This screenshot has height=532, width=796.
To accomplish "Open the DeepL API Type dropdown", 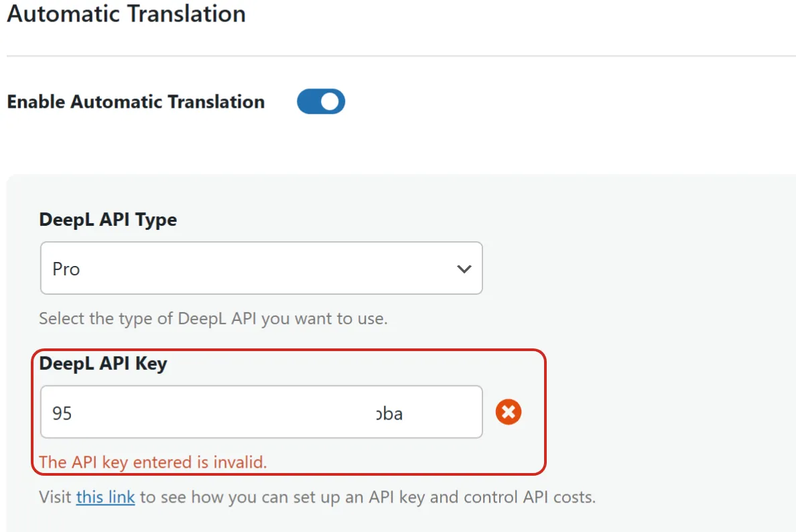I will [x=261, y=268].
